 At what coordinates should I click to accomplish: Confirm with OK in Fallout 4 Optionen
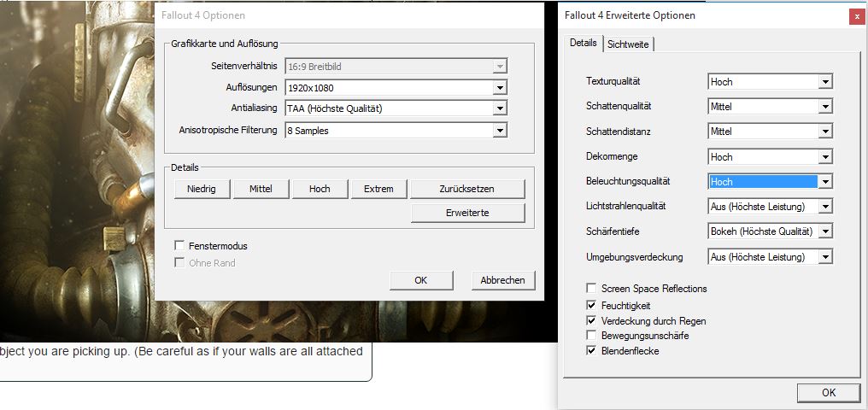tap(421, 280)
